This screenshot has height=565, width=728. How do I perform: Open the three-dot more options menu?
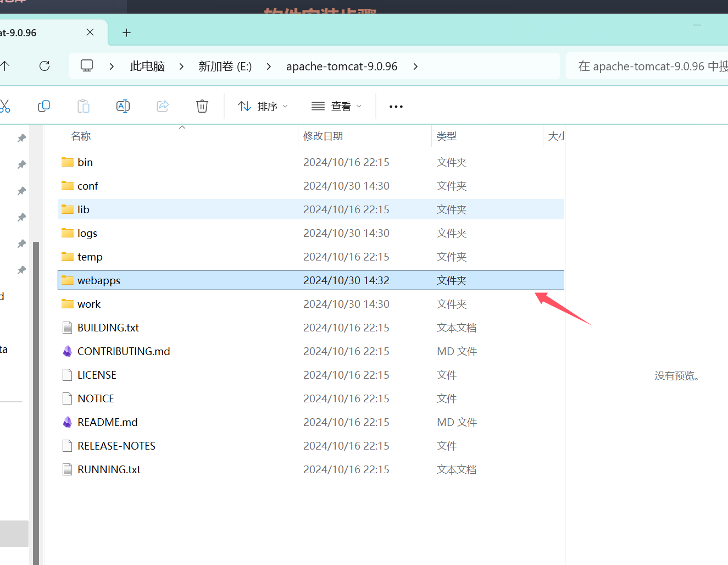coord(396,107)
